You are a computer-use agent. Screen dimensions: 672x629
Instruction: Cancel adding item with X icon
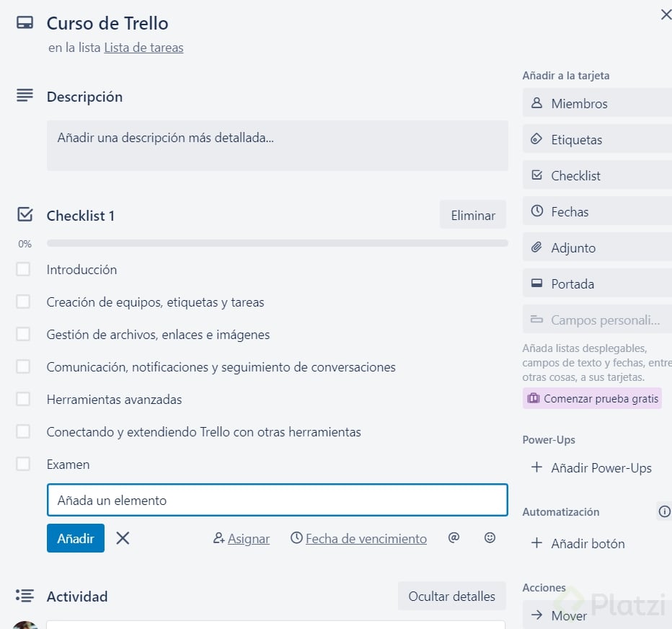click(x=123, y=538)
